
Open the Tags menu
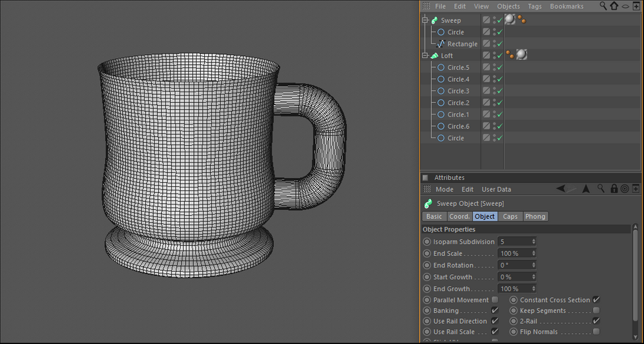point(535,6)
